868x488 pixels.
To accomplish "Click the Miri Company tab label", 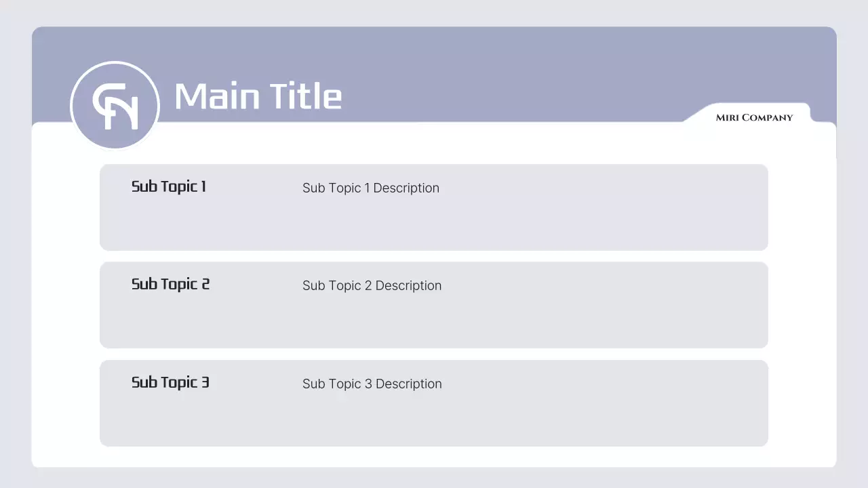I will (754, 118).
